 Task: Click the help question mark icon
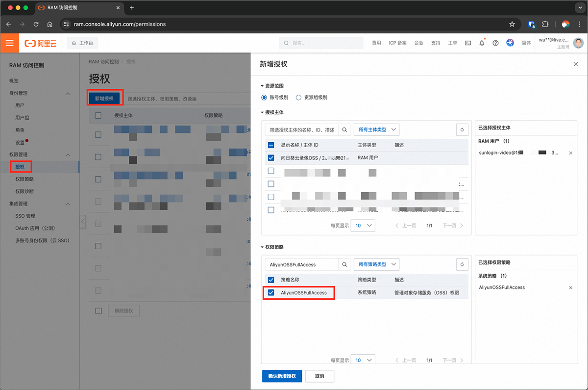pyautogui.click(x=495, y=43)
